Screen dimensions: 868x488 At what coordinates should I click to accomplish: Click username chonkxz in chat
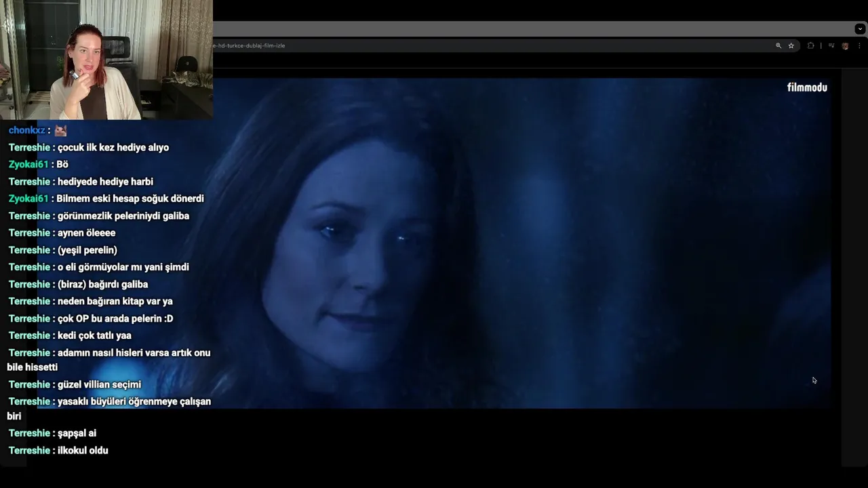[26, 130]
